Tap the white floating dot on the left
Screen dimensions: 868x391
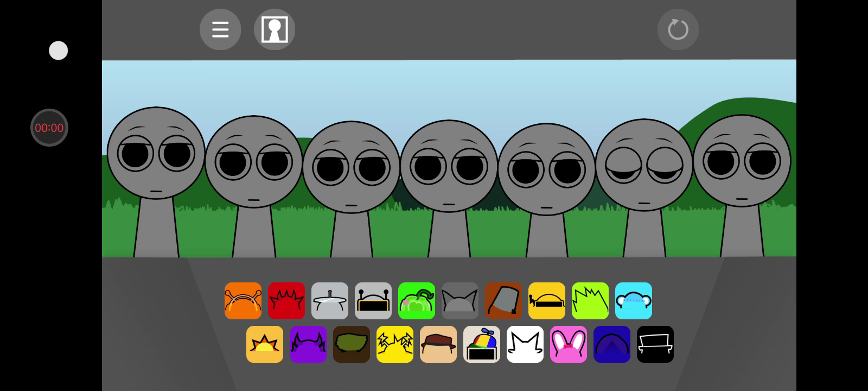(59, 51)
